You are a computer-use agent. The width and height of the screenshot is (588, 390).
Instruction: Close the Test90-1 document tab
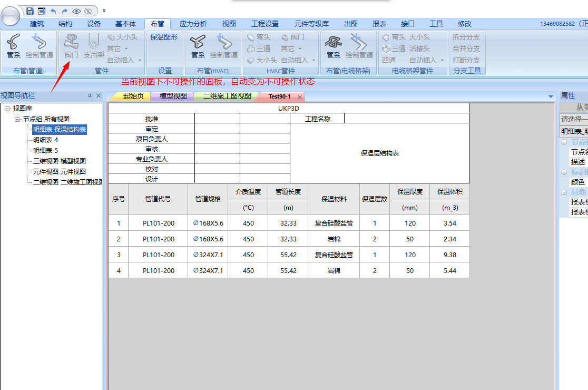299,97
